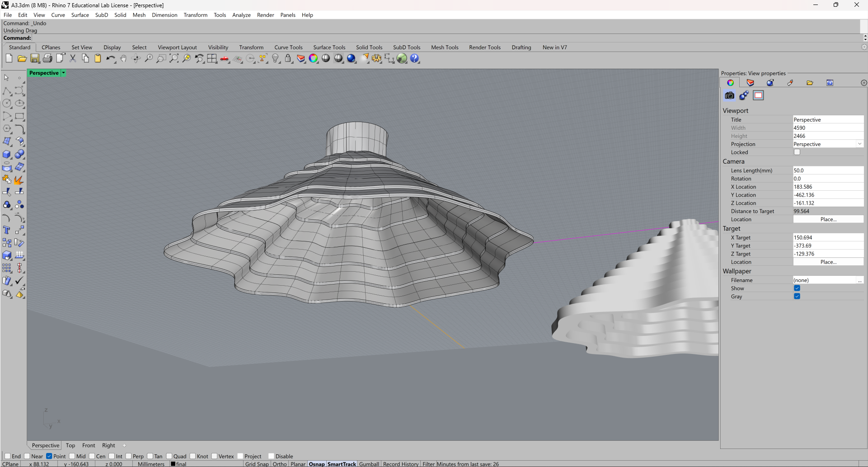Toggle the End osnap checkbox

[8, 456]
